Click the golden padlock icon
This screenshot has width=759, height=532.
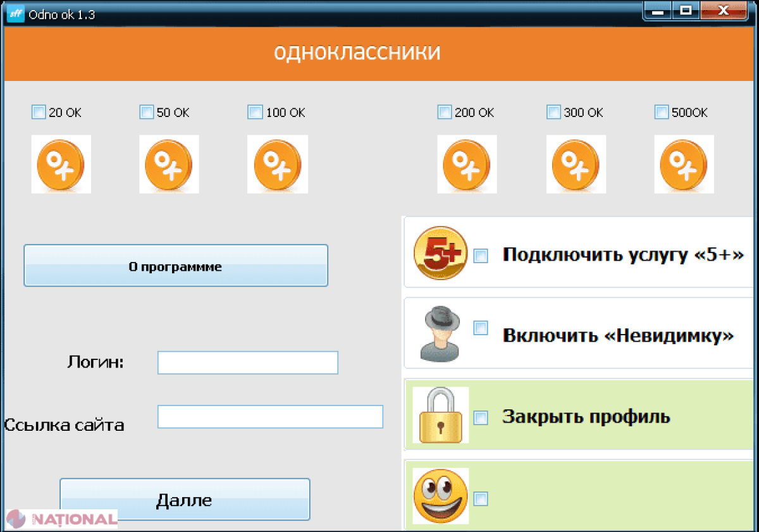tap(440, 415)
